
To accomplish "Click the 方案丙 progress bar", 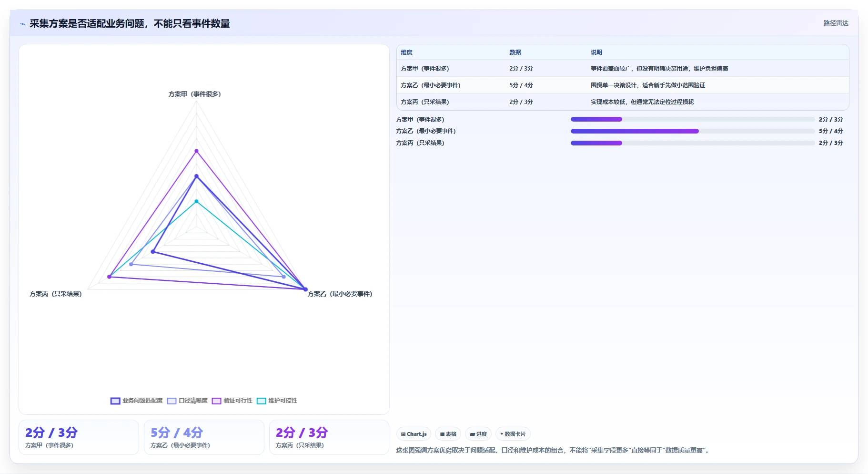I will click(x=693, y=143).
